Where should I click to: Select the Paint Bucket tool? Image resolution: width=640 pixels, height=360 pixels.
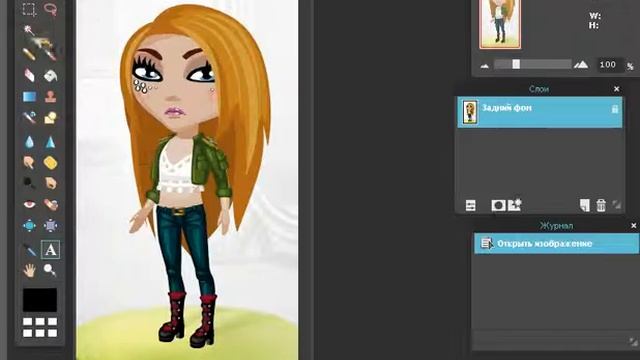(x=50, y=76)
